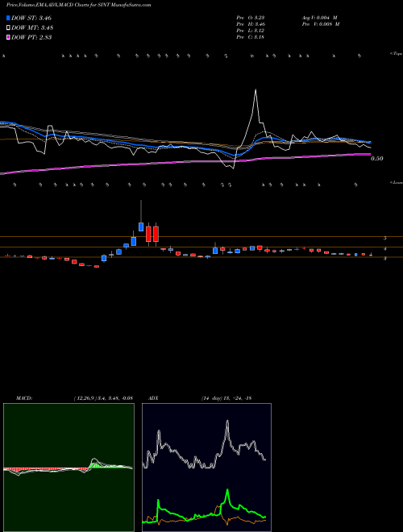Click the price axis label 4
The width and height of the screenshot is (403, 532).
coord(385,249)
